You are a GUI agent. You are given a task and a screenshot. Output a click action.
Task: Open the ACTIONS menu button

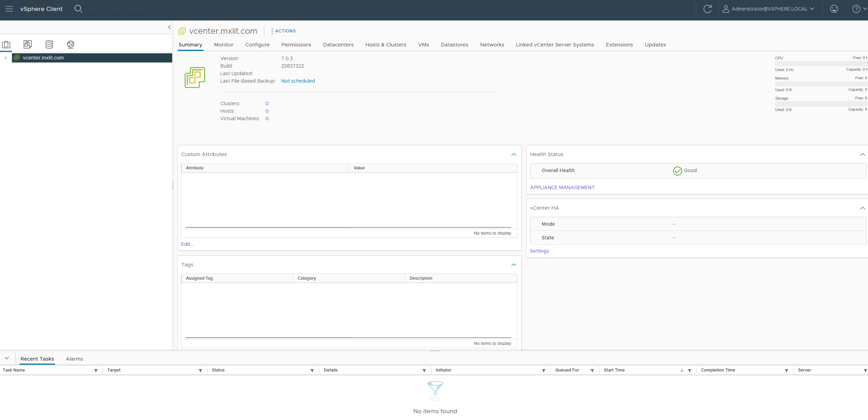(x=283, y=31)
